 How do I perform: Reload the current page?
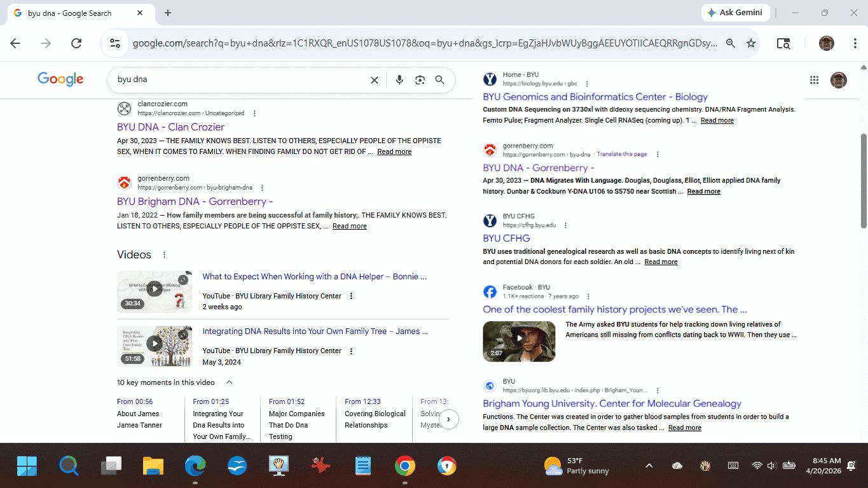point(76,43)
